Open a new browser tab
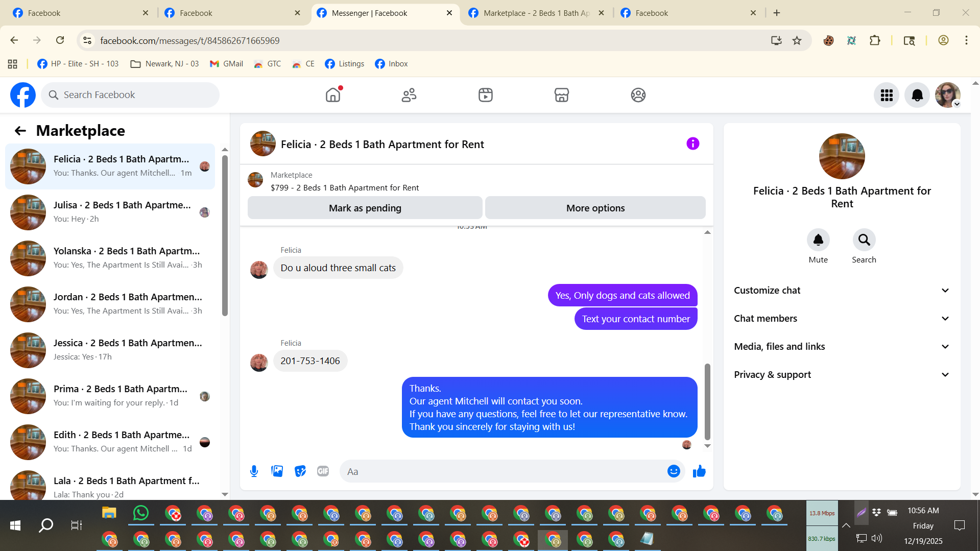The image size is (980, 551). [777, 13]
